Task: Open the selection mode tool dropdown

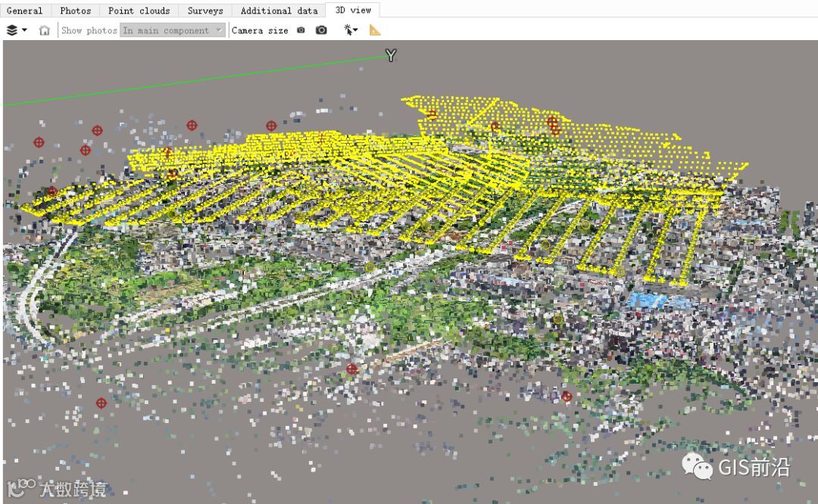Action: point(351,30)
